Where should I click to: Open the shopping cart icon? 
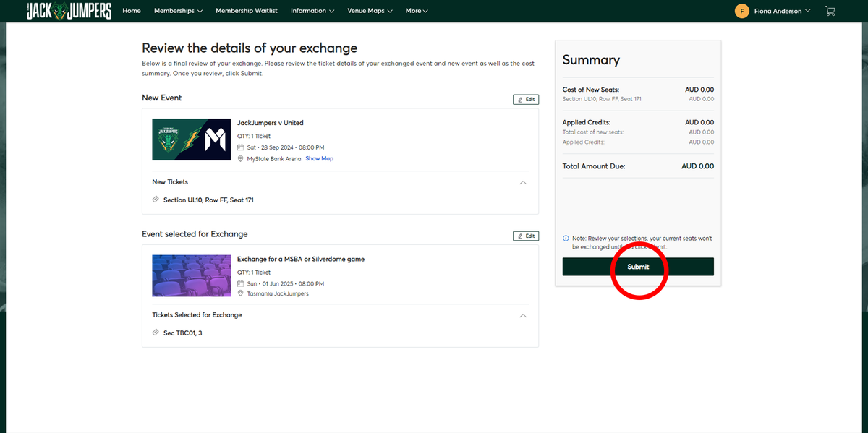830,11
